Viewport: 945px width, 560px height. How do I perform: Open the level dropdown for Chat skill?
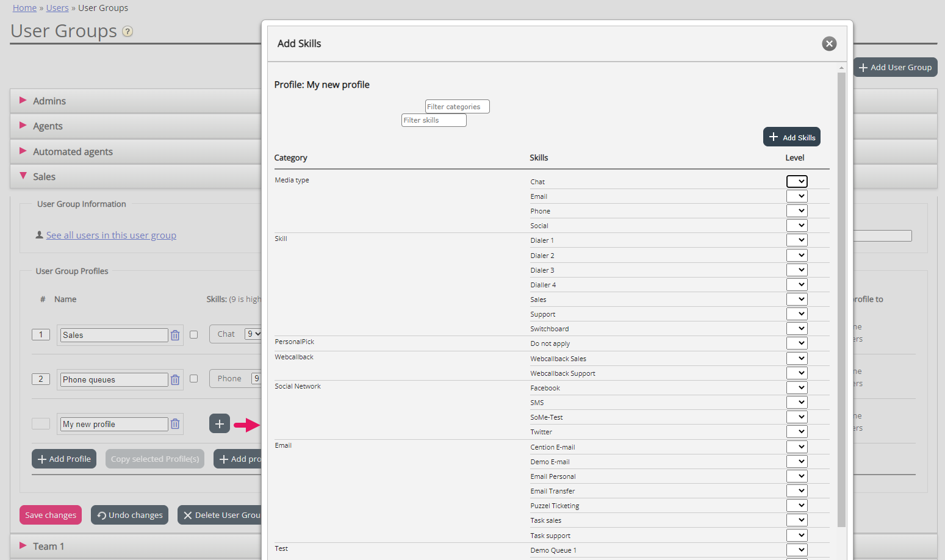[796, 182]
